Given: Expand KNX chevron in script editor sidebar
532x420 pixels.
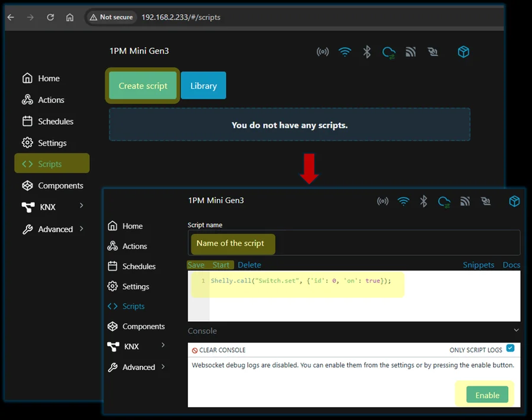Looking at the screenshot, I should point(163,345).
